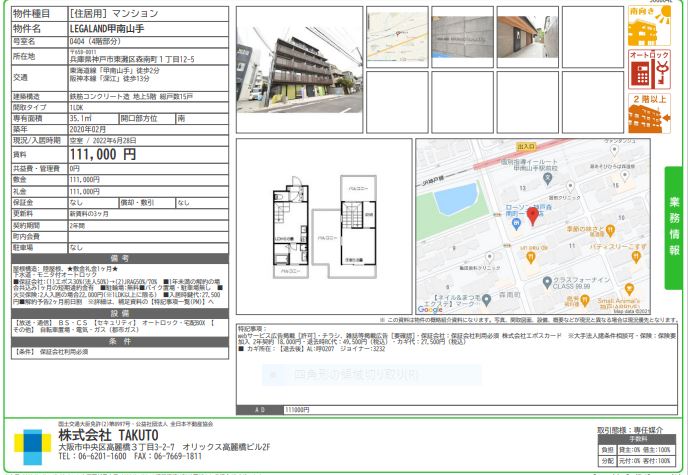The height and width of the screenshot is (475, 688).
Task: Select the address 兵庫県神戸市東灘区森南町１丁目12-5
Action: point(132,59)
